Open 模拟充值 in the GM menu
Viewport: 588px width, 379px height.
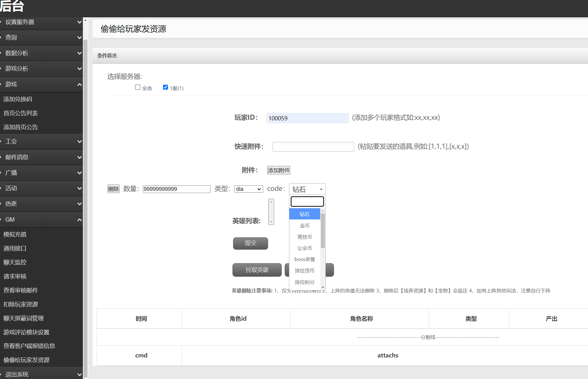click(x=15, y=234)
